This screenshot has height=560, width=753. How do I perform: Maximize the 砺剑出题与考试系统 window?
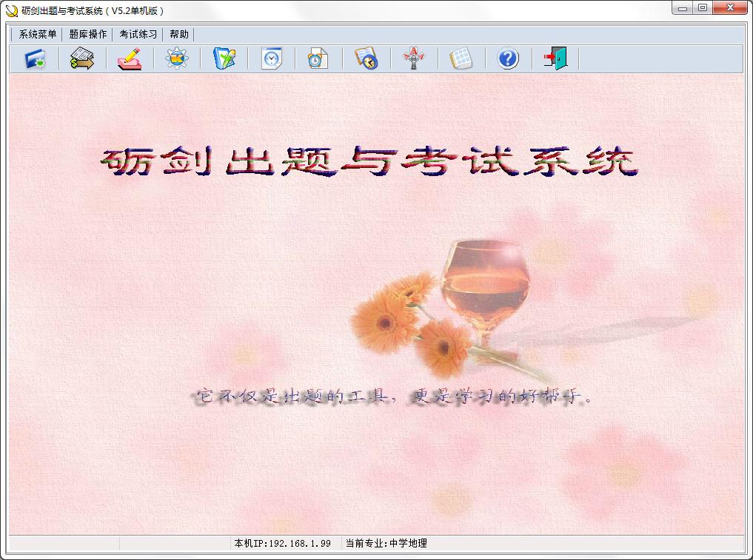coord(703,8)
